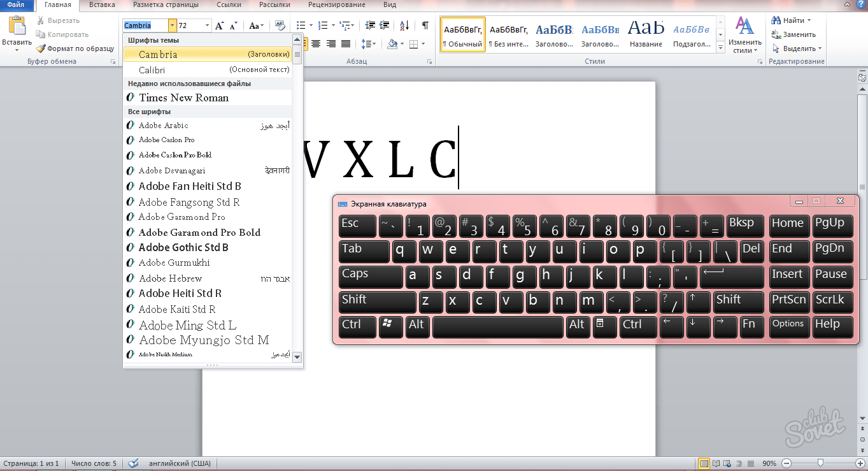Expand the styles gallery More button
The height and width of the screenshot is (471, 868).
click(721, 47)
